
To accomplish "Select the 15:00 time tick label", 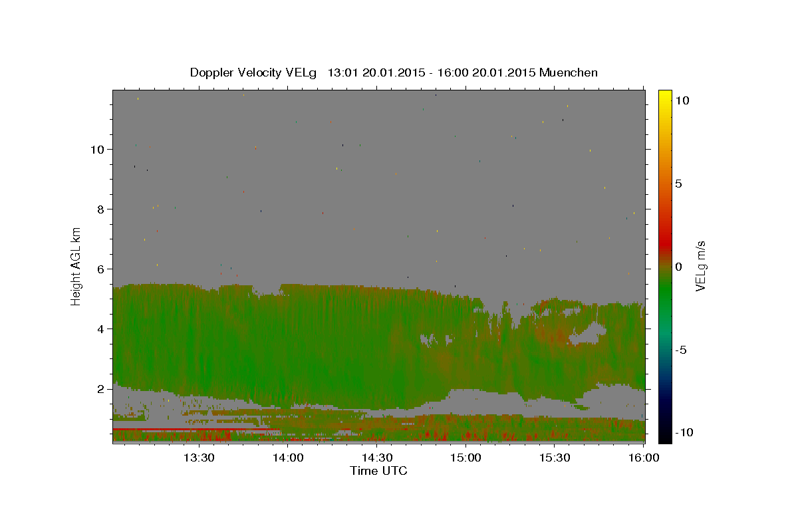I will coord(465,458).
